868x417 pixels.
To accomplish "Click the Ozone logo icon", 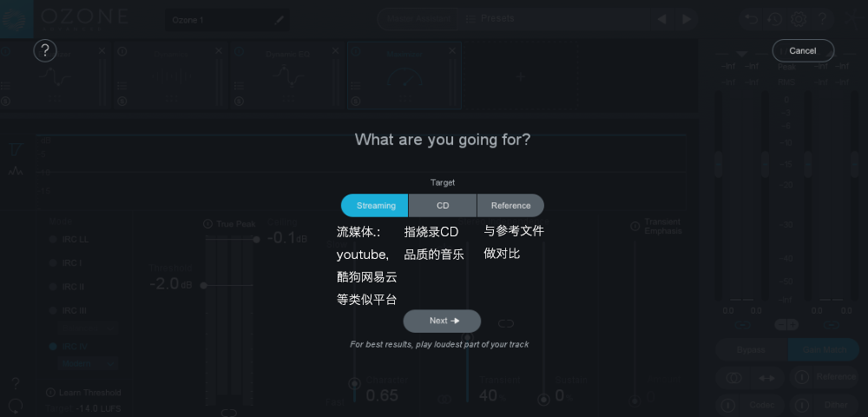I will click(x=16, y=19).
